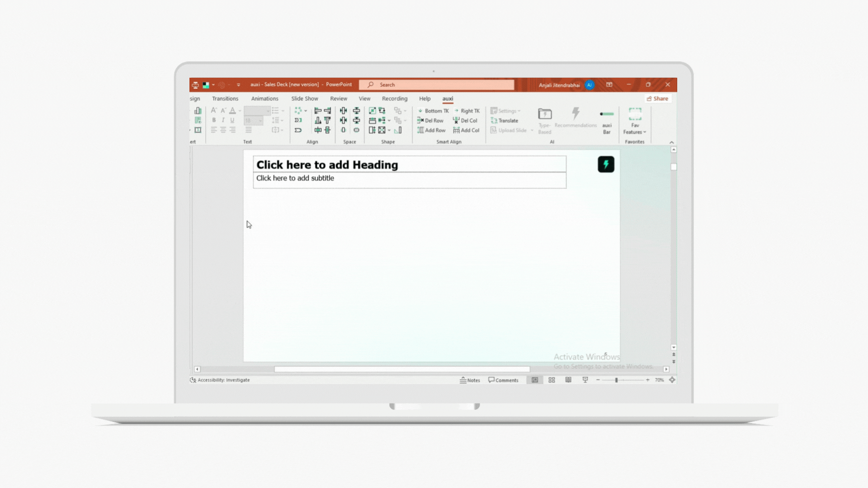Switch to Slide Sorter view
The width and height of the screenshot is (868, 488).
pos(552,380)
